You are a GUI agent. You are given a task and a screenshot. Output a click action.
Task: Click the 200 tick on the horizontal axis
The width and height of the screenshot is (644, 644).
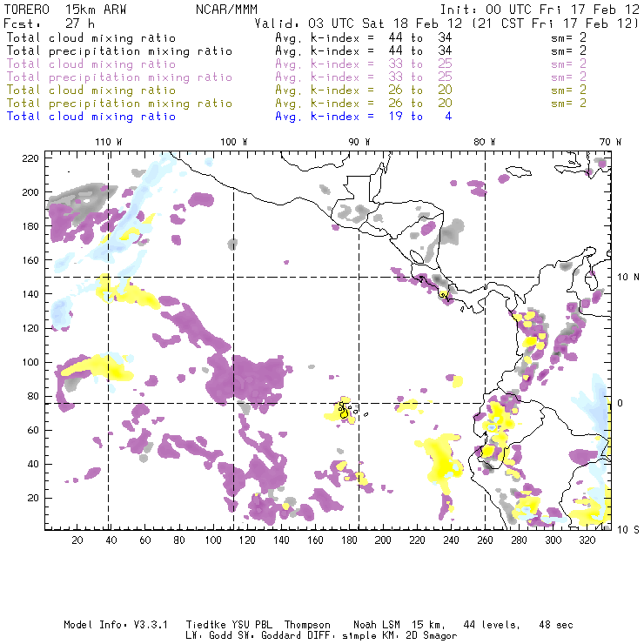pos(384,540)
